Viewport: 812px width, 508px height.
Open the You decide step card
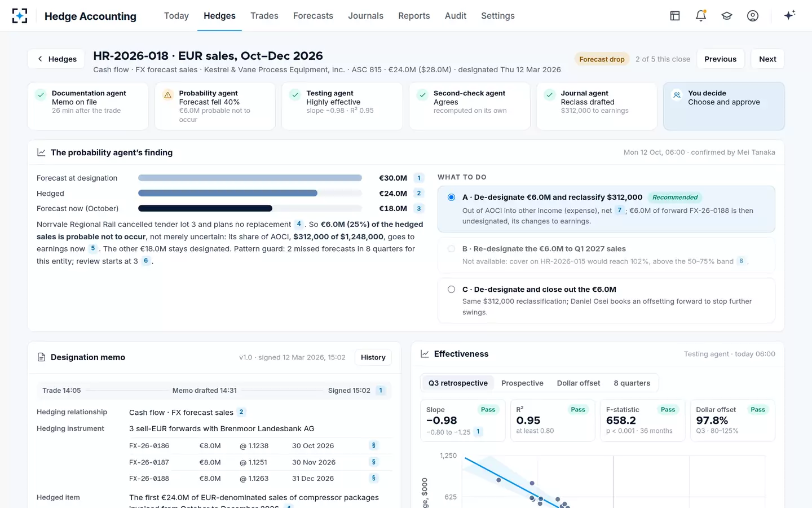coord(724,106)
